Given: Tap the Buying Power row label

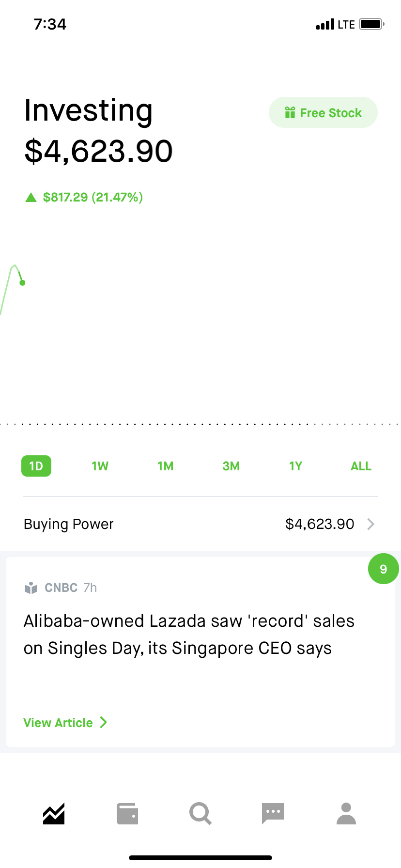Looking at the screenshot, I should (x=68, y=524).
